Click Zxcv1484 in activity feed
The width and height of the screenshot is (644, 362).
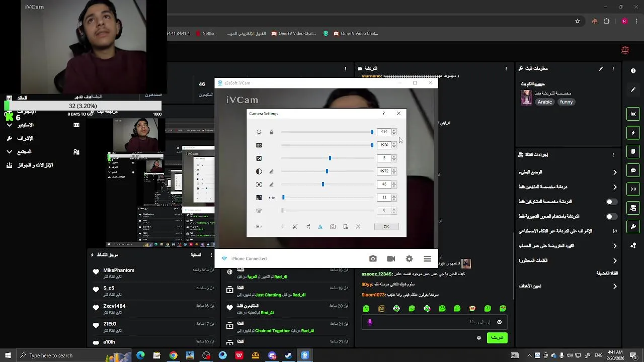(x=114, y=306)
